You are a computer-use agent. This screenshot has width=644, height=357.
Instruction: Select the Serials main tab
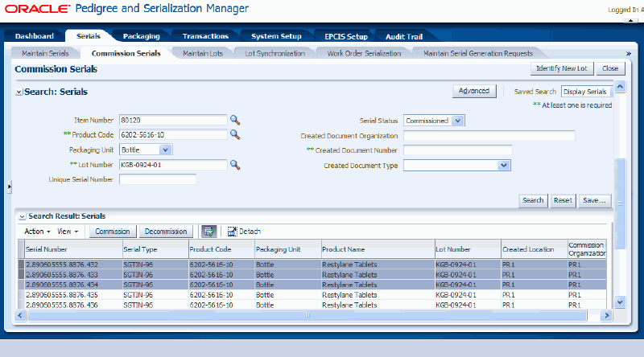tap(89, 36)
